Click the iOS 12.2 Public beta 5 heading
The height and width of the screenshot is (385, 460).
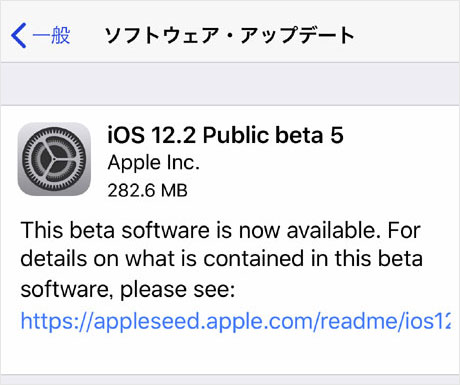[x=225, y=135]
